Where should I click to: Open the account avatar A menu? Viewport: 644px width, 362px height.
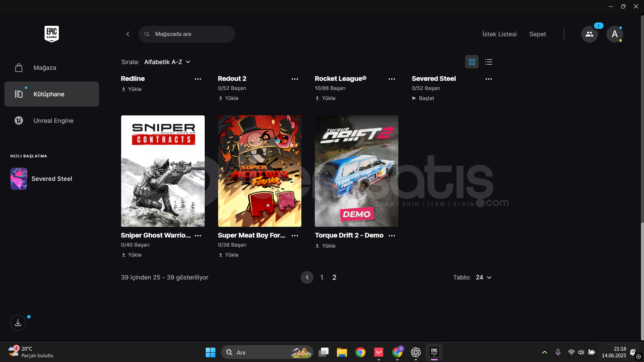(615, 34)
